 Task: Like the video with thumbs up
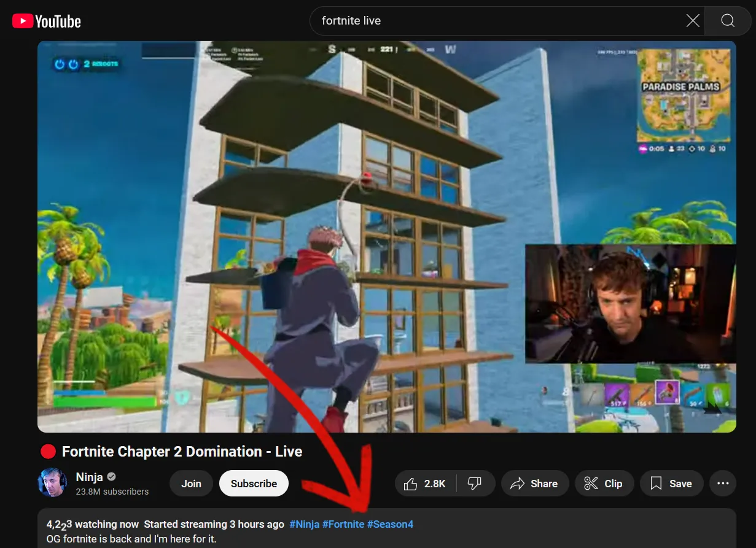point(426,484)
